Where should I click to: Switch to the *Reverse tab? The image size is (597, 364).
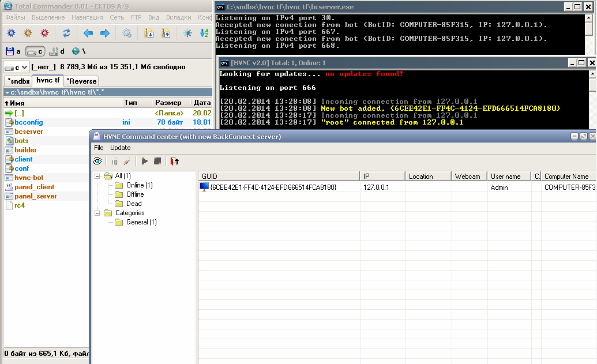click(x=81, y=81)
